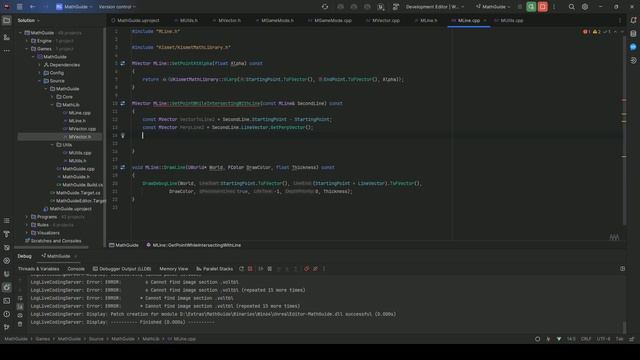Open MathGuide run configuration dropdown

coord(493,7)
